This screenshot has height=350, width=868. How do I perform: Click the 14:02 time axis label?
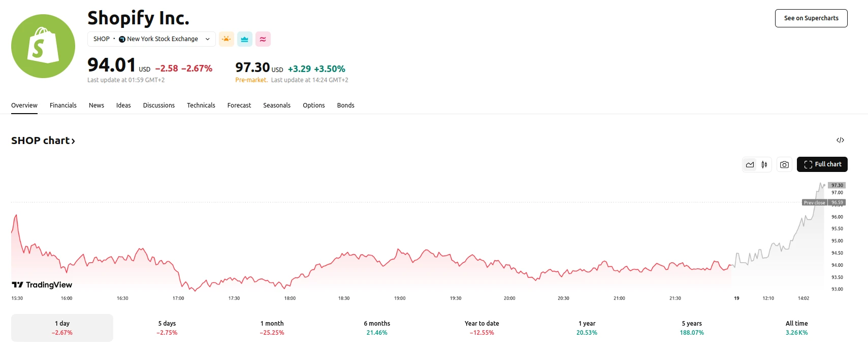point(803,298)
